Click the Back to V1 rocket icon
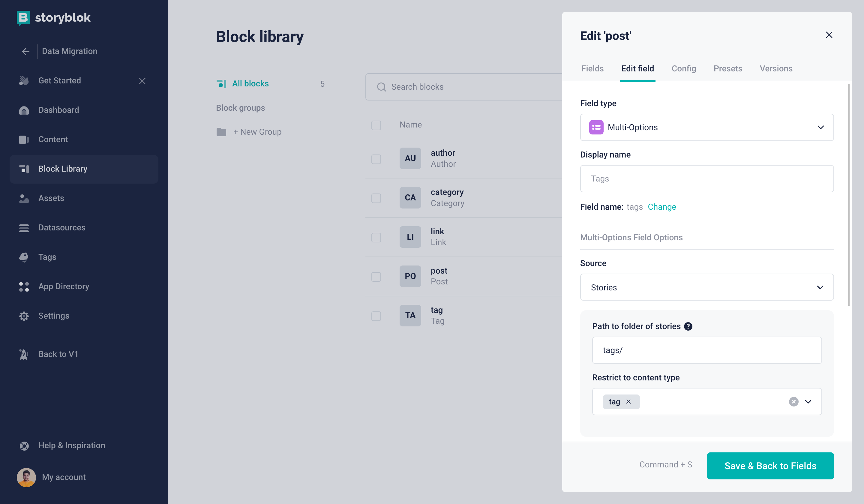The image size is (864, 504). click(x=24, y=354)
